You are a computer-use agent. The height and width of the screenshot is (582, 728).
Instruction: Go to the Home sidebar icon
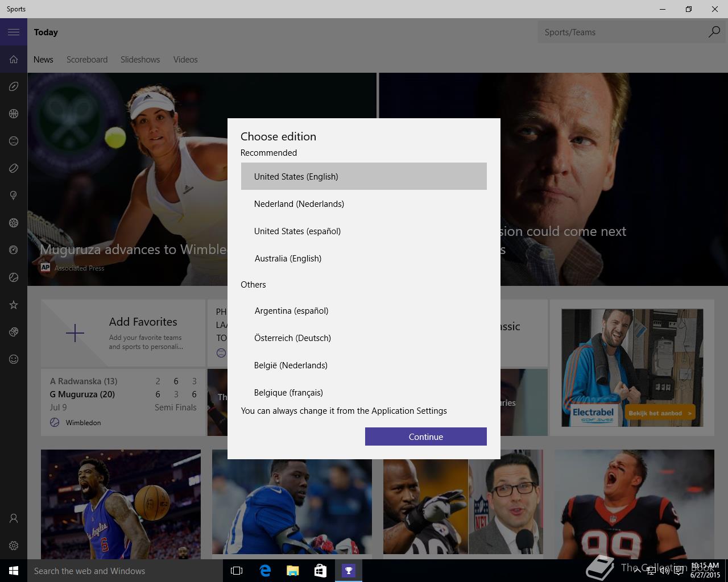14,59
